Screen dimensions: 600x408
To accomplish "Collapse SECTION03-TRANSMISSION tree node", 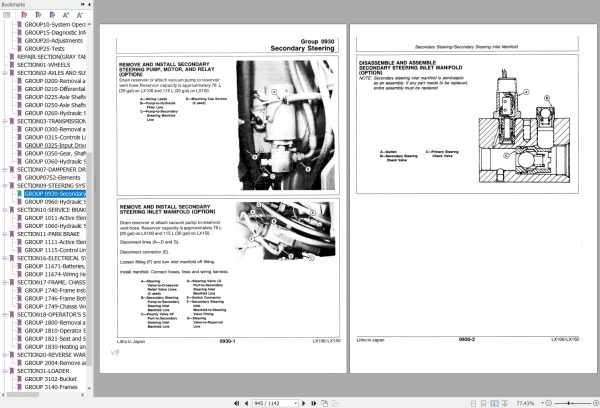I will (5, 121).
